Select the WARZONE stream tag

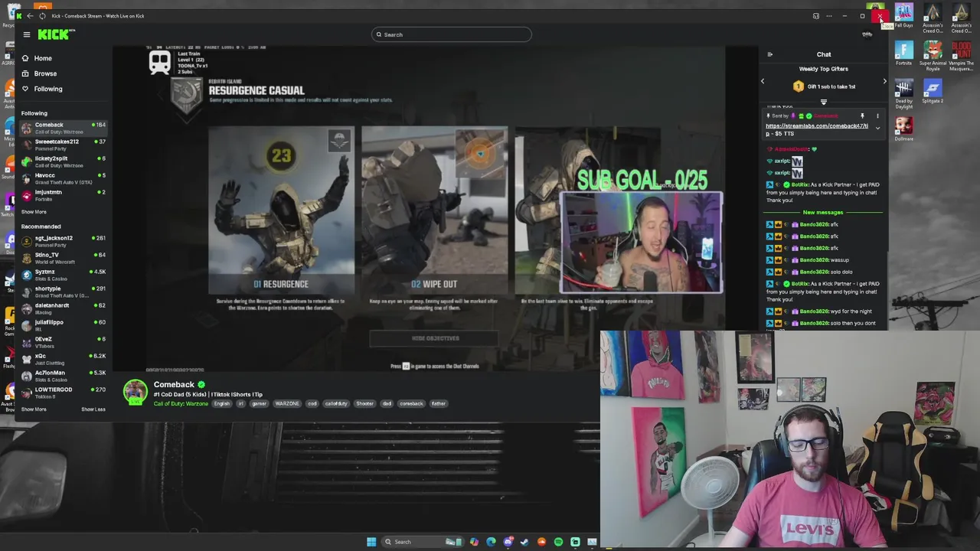287,403
